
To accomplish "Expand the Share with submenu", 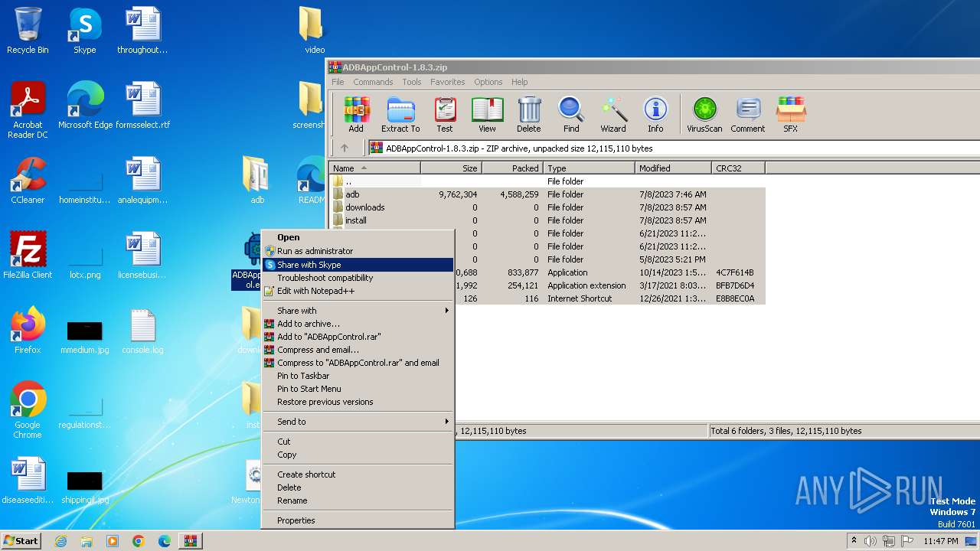I will click(x=358, y=311).
